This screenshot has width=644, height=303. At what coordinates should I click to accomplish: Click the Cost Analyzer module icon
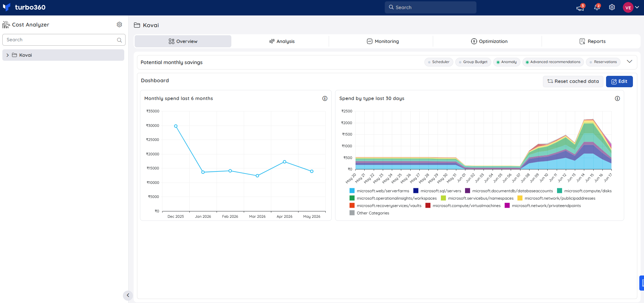(x=6, y=24)
